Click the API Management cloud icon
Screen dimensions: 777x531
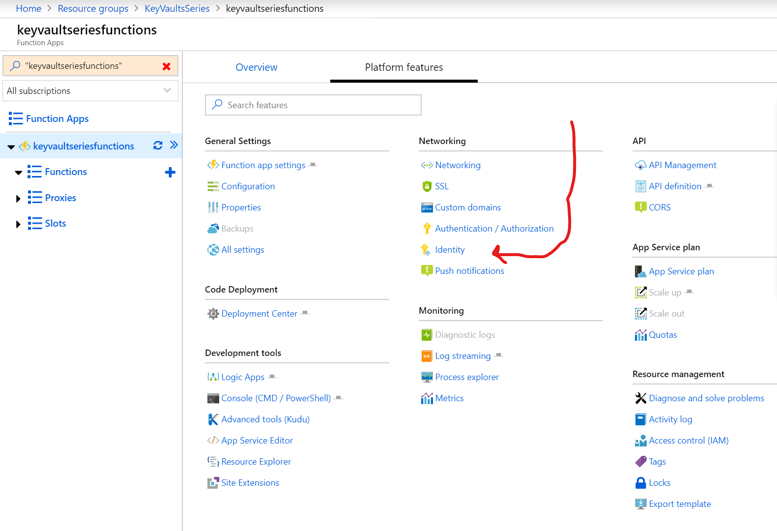click(x=640, y=165)
